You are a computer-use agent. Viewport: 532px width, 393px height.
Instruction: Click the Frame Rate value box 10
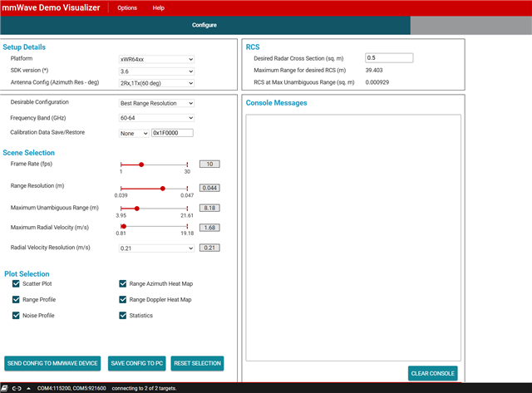[209, 165]
